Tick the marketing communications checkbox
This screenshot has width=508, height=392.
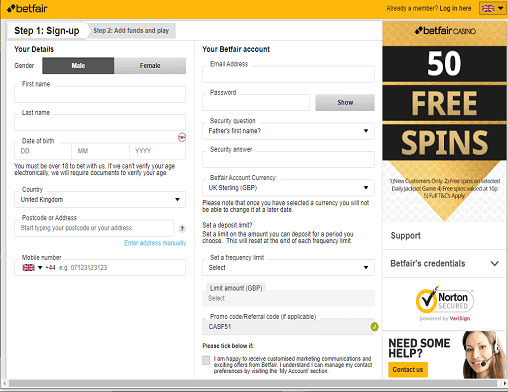click(206, 360)
